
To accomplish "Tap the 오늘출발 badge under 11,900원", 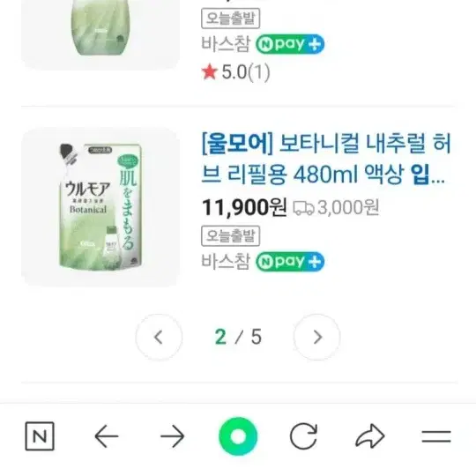I will tap(230, 235).
